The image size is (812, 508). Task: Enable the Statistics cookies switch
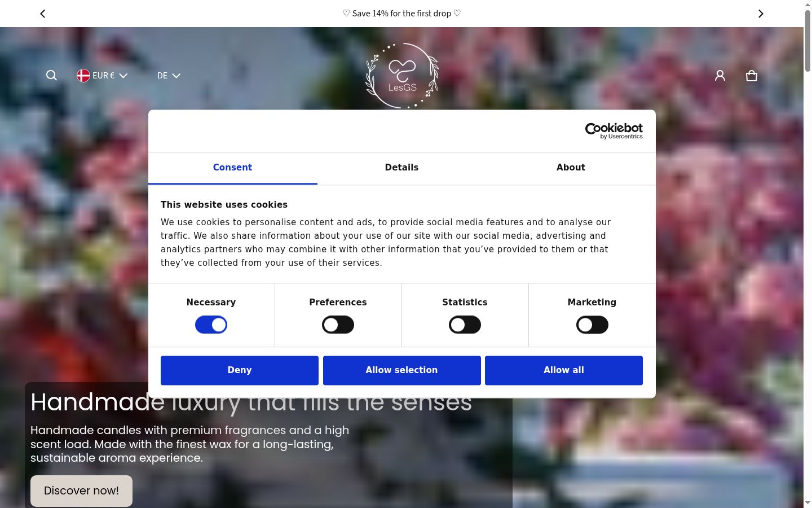tap(465, 325)
